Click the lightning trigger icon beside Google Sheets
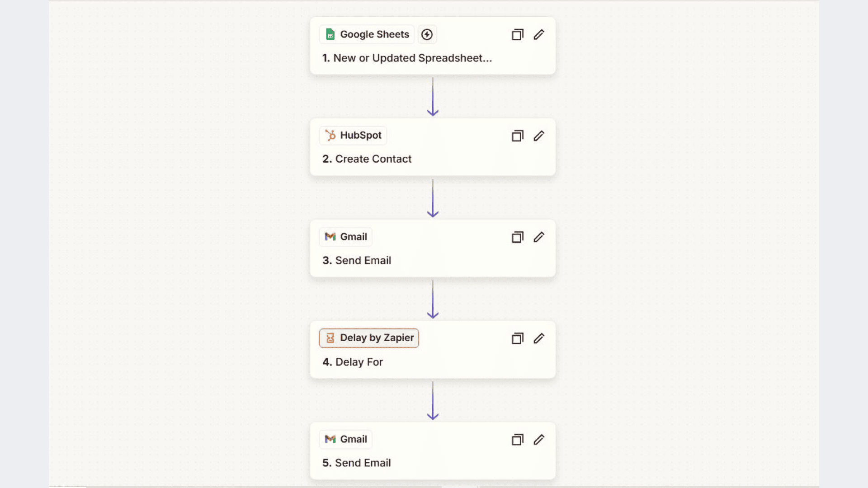Image resolution: width=868 pixels, height=488 pixels. coord(427,34)
